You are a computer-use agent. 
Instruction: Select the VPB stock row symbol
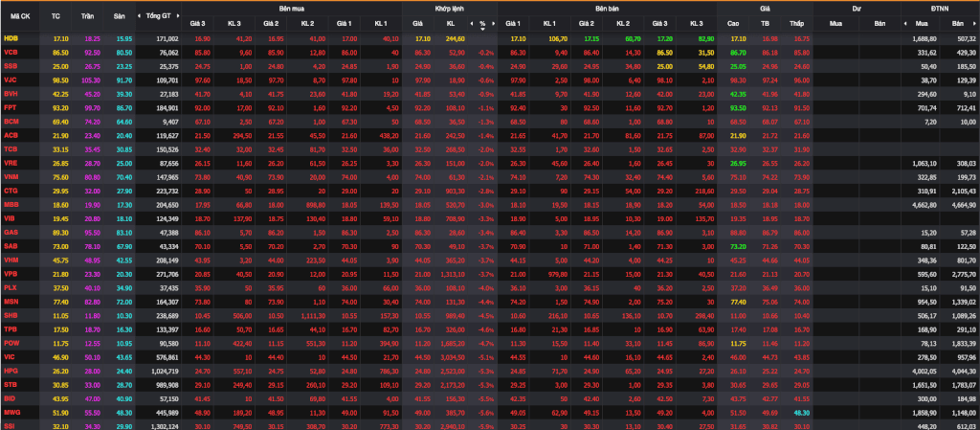click(x=11, y=273)
